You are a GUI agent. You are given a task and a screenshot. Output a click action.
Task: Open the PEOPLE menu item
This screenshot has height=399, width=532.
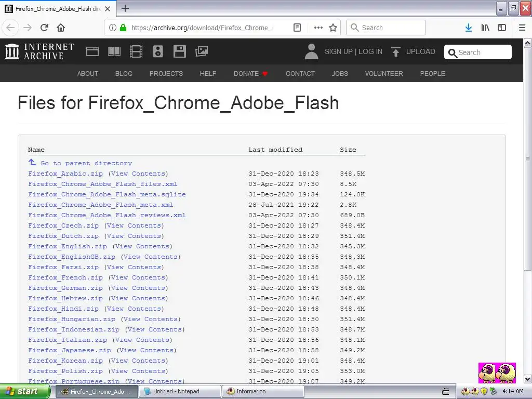433,74
